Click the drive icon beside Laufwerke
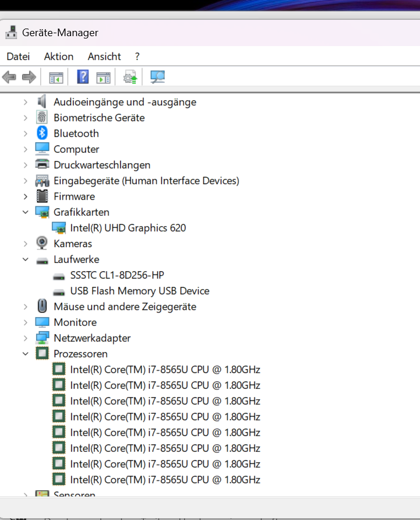 point(42,262)
